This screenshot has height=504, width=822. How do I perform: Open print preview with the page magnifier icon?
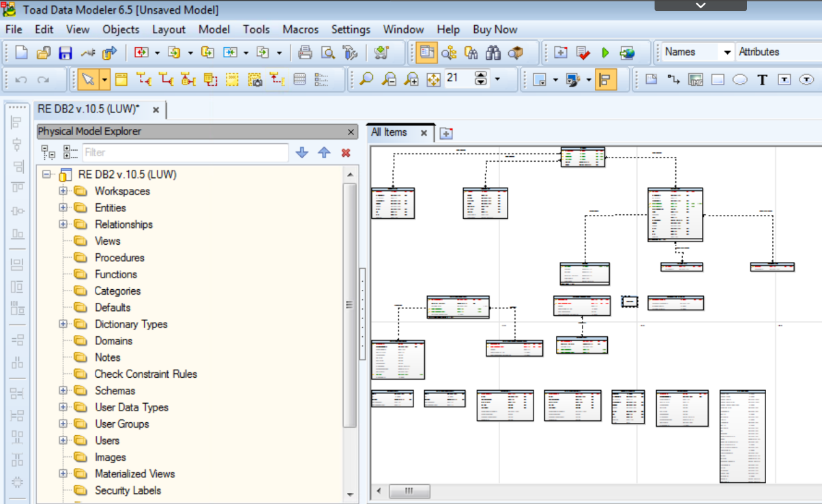pyautogui.click(x=328, y=53)
